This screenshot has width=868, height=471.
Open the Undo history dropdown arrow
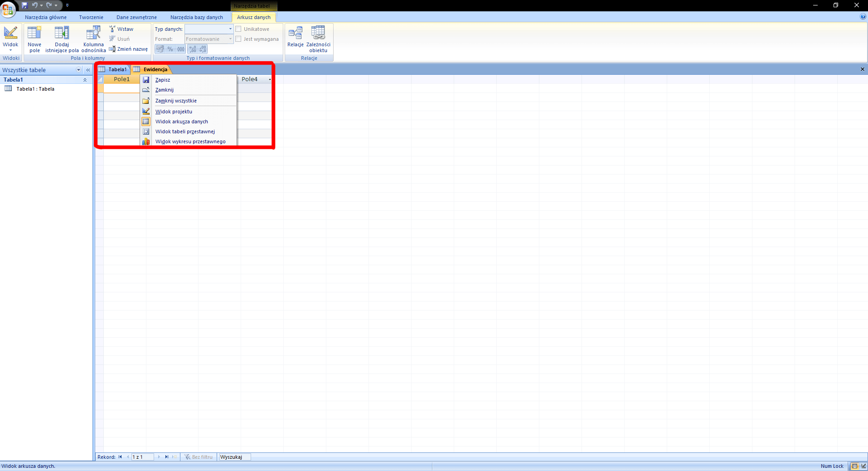click(41, 5)
